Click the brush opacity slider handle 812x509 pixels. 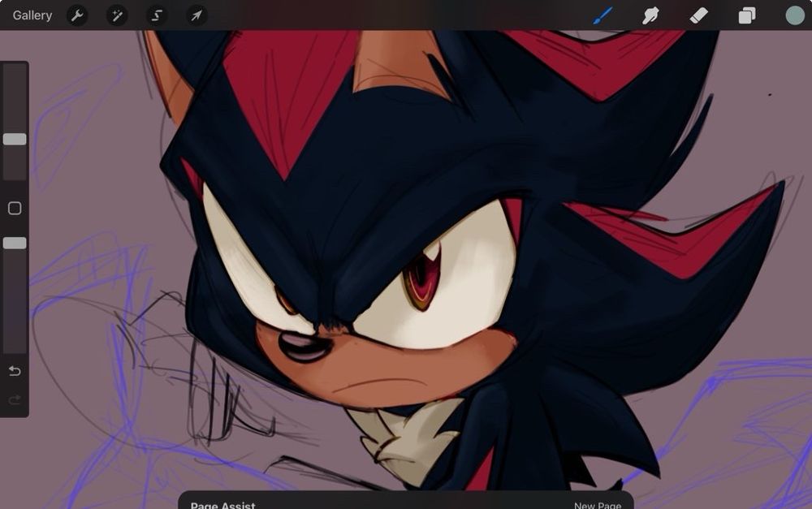(15, 243)
